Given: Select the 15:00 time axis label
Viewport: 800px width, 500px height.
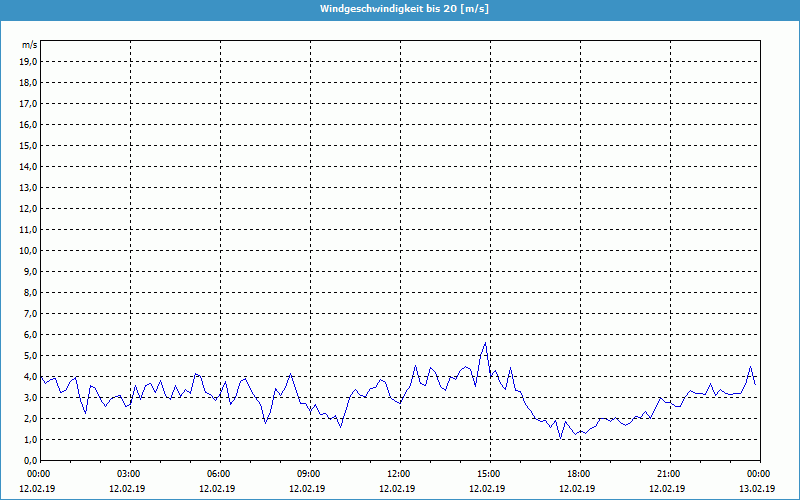Looking at the screenshot, I should pyautogui.click(x=489, y=474).
